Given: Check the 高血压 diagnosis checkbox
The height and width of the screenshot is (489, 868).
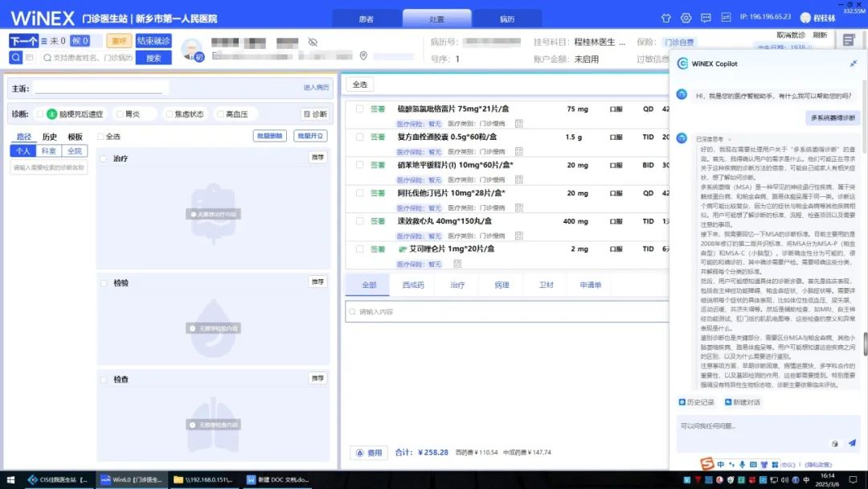Looking at the screenshot, I should 220,114.
